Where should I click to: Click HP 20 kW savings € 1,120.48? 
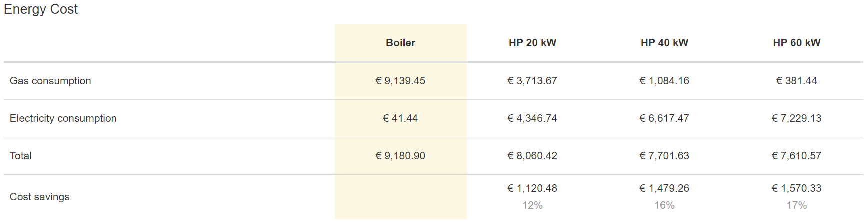click(x=532, y=188)
